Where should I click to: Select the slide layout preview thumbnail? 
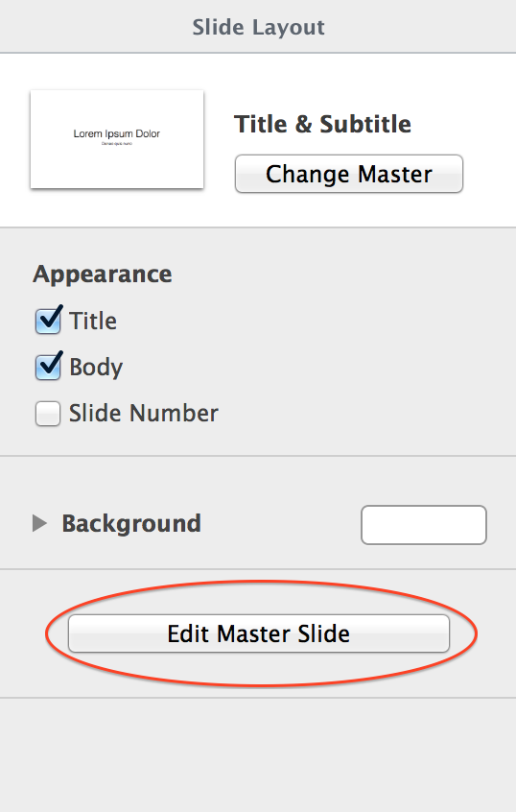click(117, 139)
